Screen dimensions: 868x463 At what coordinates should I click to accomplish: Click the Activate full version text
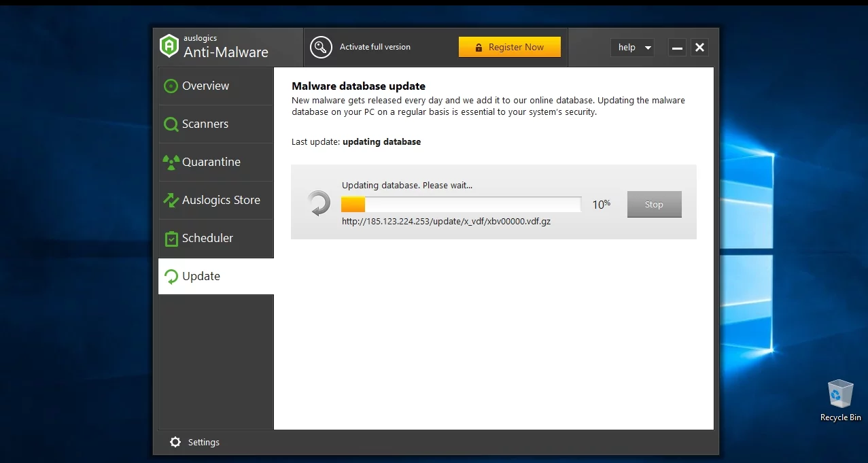[x=375, y=47]
